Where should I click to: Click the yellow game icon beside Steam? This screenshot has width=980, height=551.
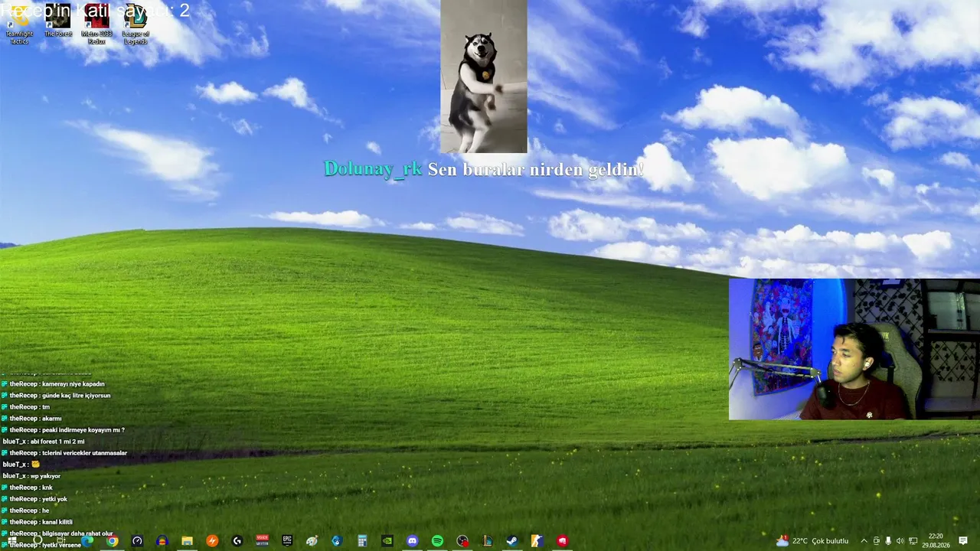coord(537,541)
